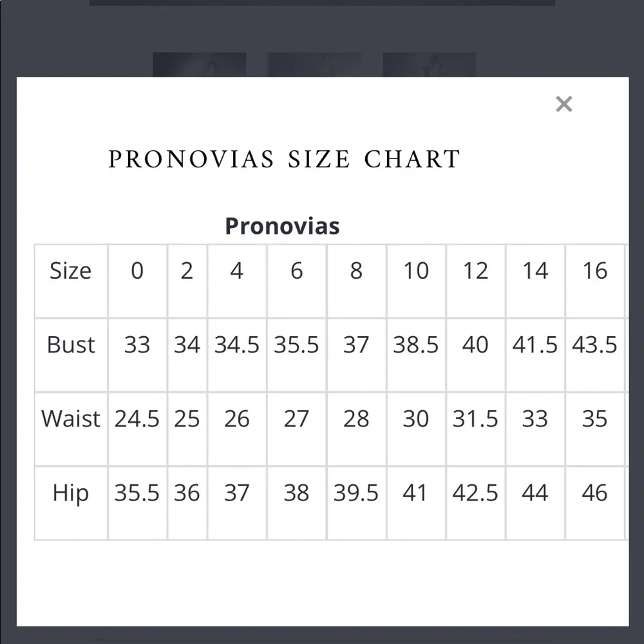The image size is (644, 644).
Task: Select the Size row label cell
Action: [71, 271]
